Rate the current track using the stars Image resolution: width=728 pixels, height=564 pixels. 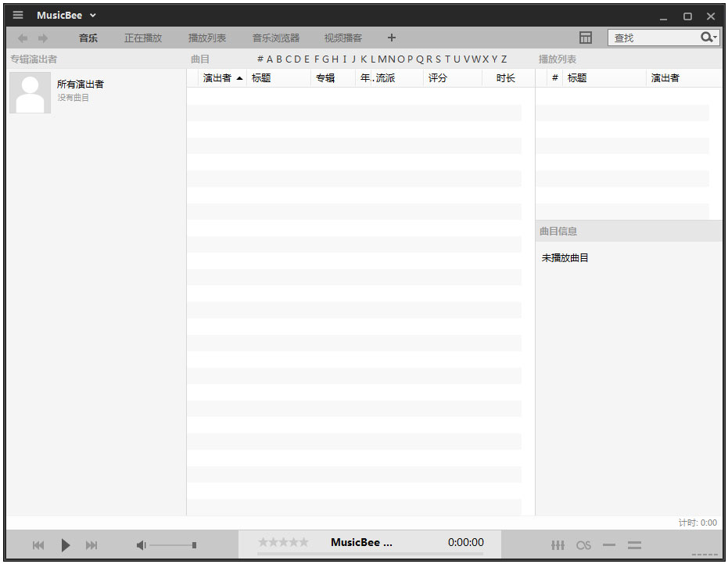tap(283, 541)
